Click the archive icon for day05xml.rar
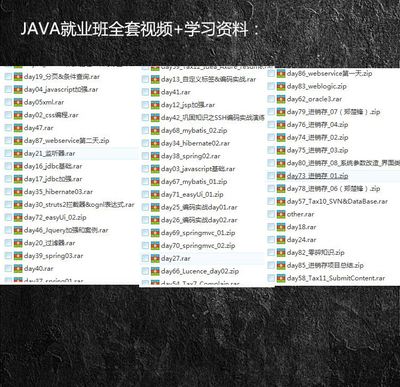The image size is (400, 387). pyautogui.click(x=18, y=102)
